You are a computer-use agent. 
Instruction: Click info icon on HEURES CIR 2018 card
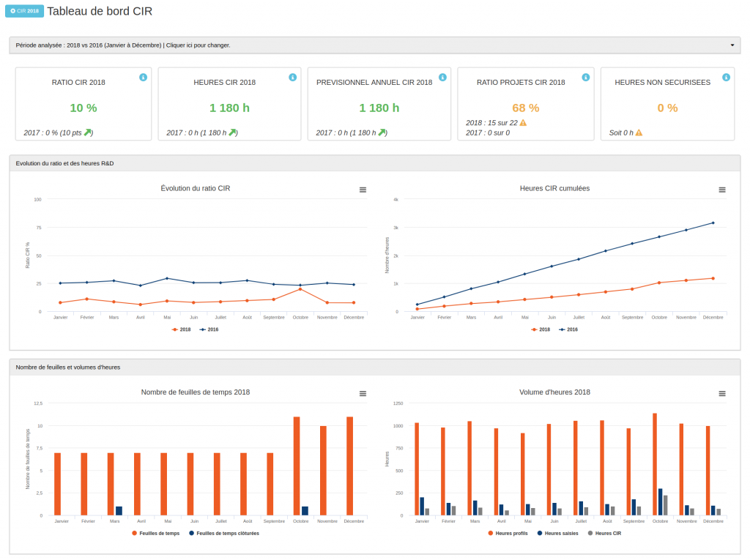tap(292, 78)
